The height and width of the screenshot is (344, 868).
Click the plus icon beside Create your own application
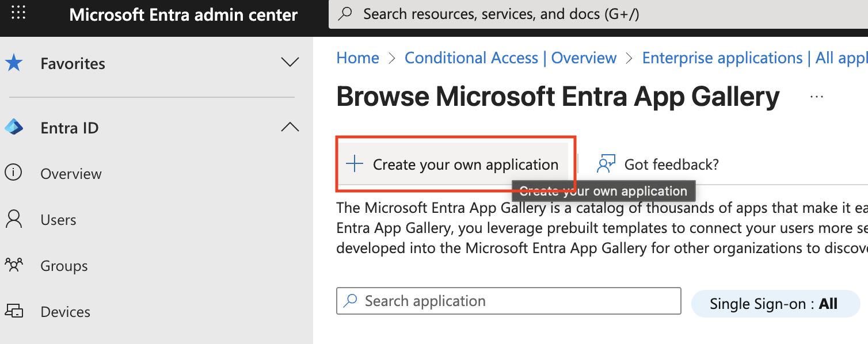(355, 164)
